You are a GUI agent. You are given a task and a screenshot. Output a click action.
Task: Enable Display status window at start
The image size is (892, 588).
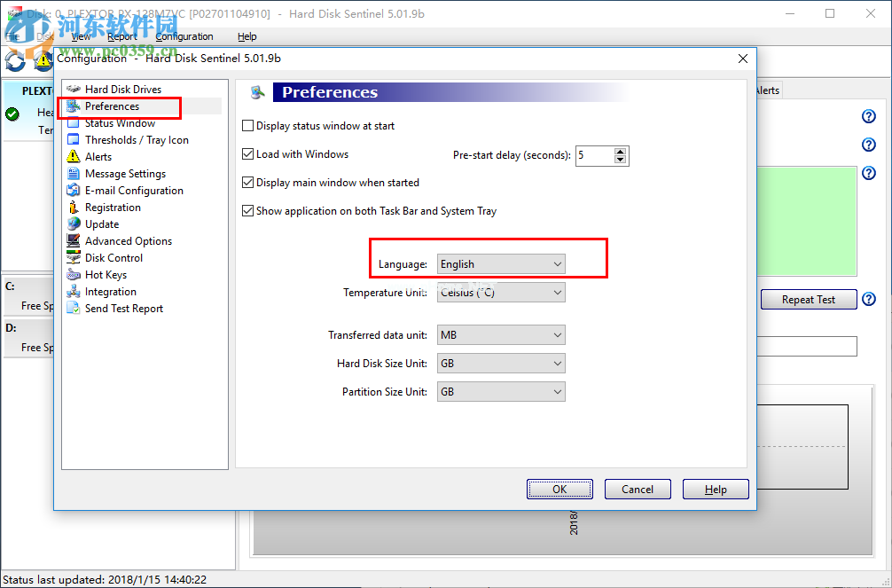click(248, 125)
